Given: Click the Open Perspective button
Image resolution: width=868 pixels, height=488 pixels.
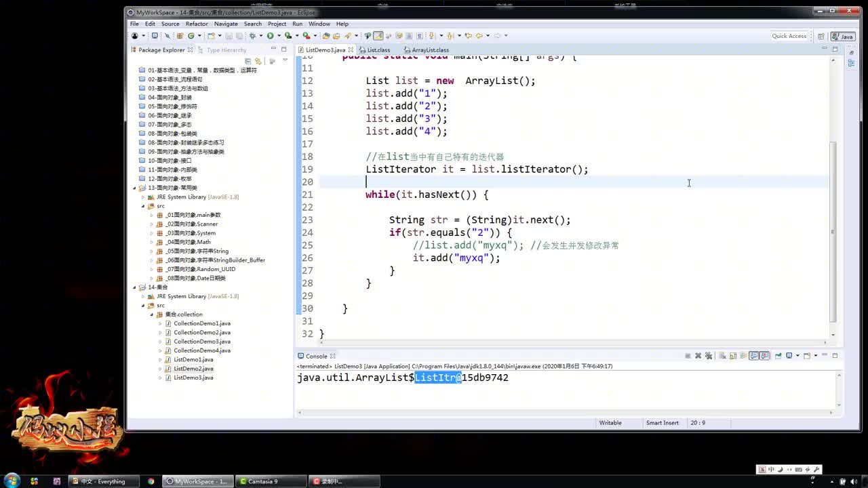Looking at the screenshot, I should [821, 37].
